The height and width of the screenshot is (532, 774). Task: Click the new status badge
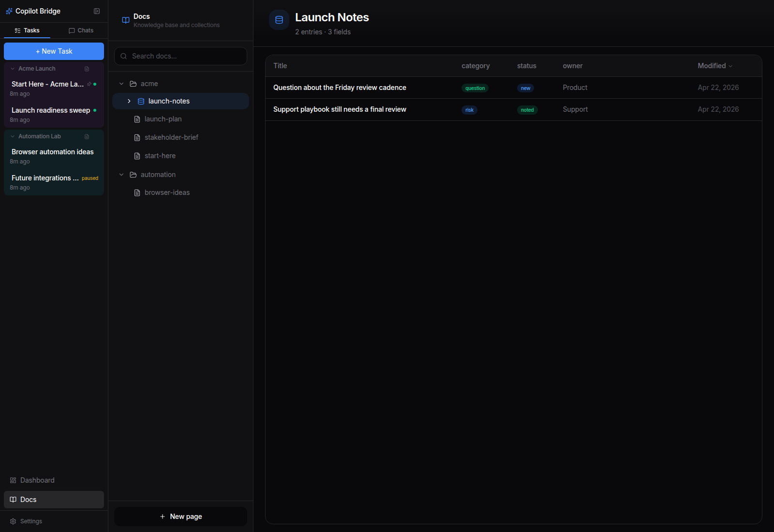click(525, 88)
